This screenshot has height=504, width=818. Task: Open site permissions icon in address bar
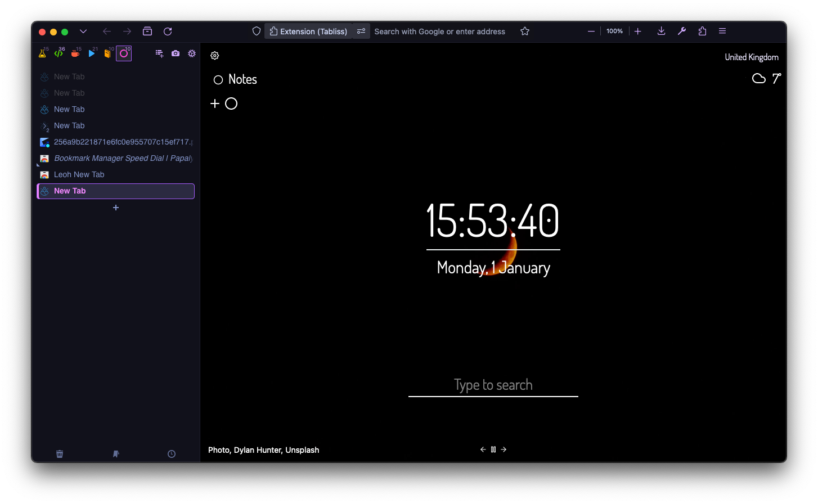[361, 31]
